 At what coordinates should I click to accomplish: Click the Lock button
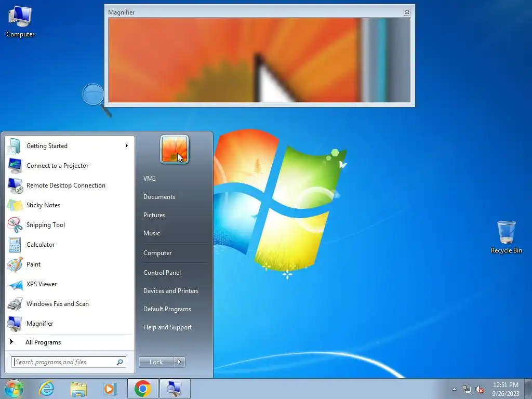[156, 362]
